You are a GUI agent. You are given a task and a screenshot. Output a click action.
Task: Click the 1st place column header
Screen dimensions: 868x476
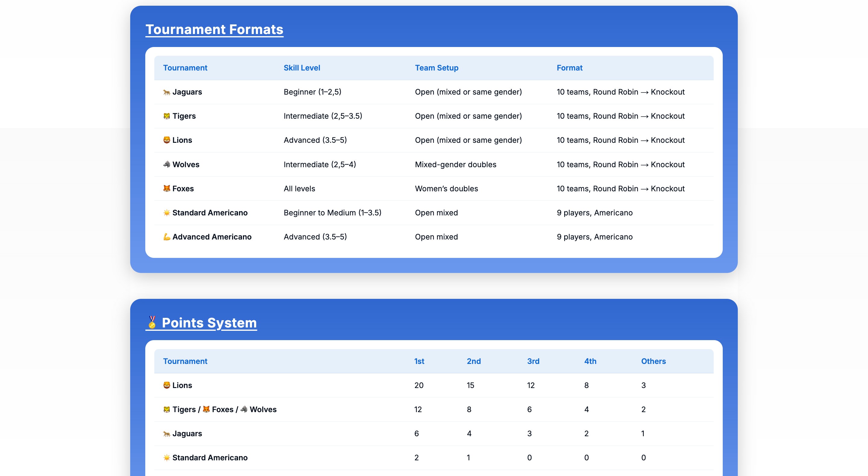[x=419, y=361]
